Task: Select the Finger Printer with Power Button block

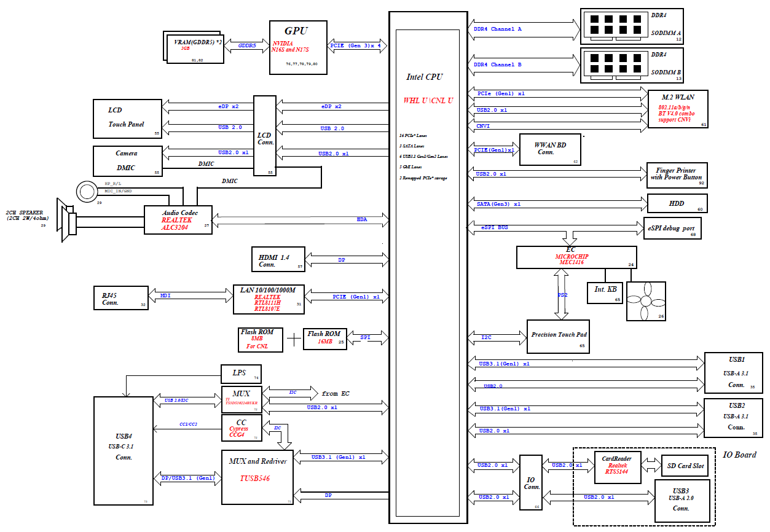Action: 677,176
